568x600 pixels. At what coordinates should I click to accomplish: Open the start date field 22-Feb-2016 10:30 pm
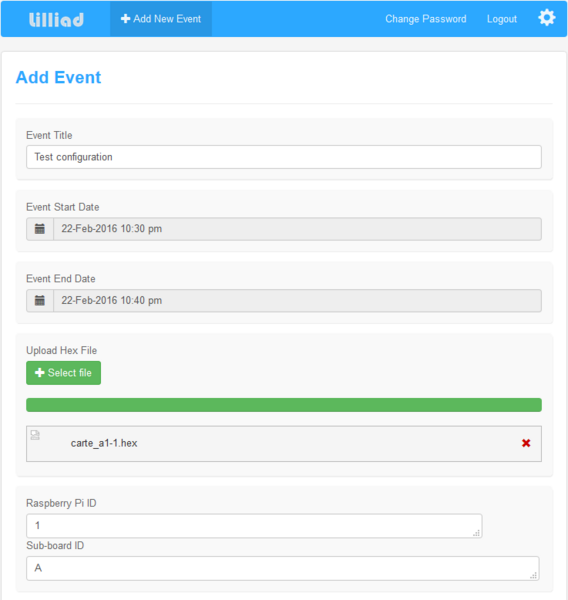(x=297, y=229)
